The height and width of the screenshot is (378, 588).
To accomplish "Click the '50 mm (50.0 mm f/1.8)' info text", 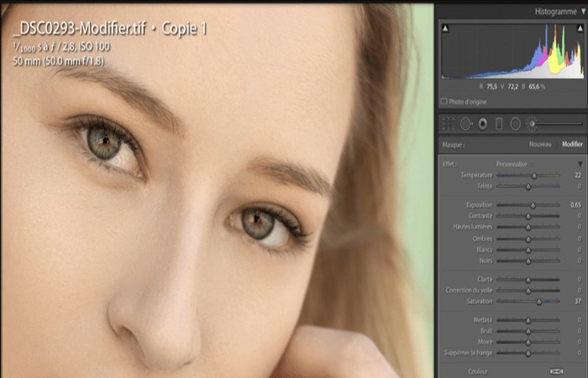I will pyautogui.click(x=59, y=61).
